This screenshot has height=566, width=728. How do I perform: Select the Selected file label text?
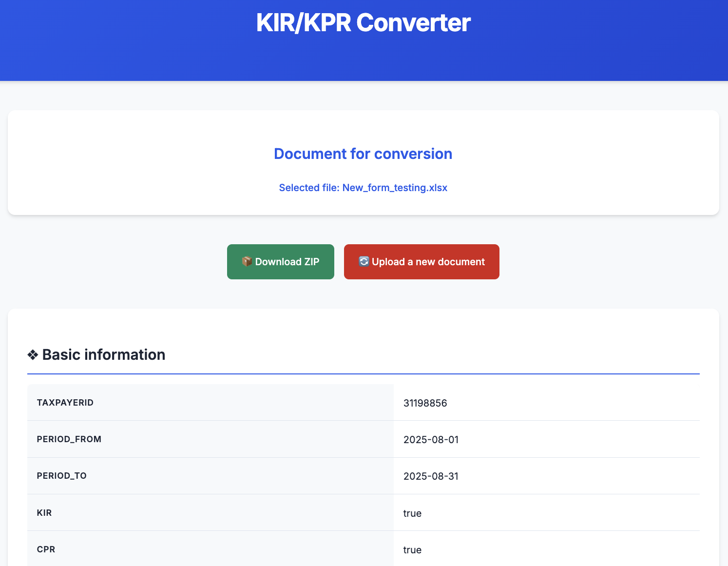coord(308,188)
